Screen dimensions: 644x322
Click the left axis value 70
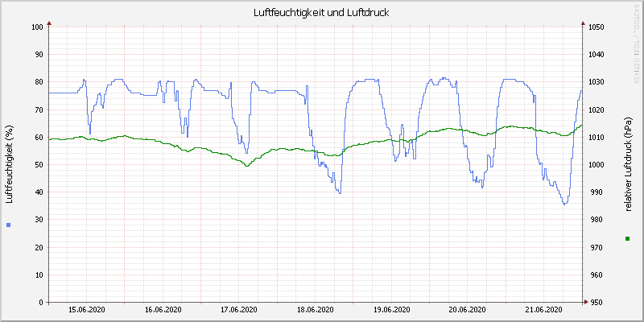point(39,109)
